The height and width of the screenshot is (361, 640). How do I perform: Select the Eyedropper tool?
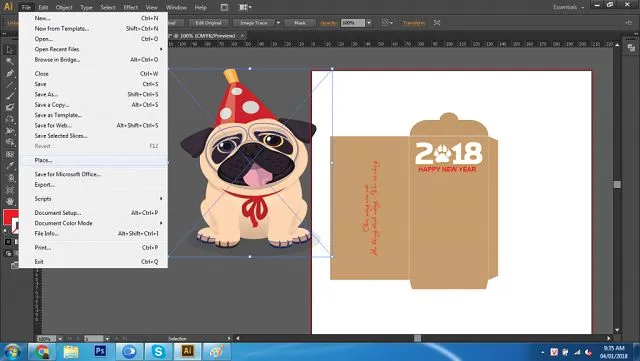(9, 166)
